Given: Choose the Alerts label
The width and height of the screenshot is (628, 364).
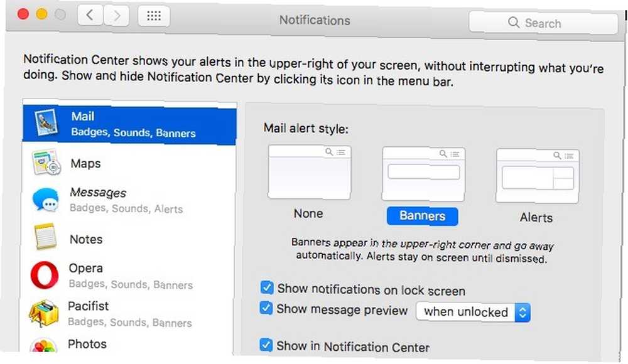Looking at the screenshot, I should (x=536, y=217).
